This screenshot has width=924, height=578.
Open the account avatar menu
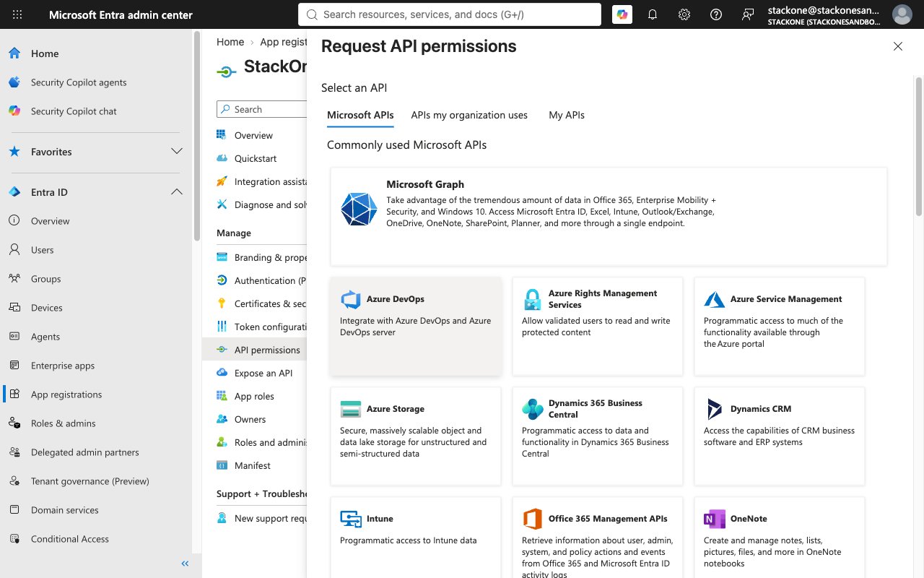click(x=902, y=14)
